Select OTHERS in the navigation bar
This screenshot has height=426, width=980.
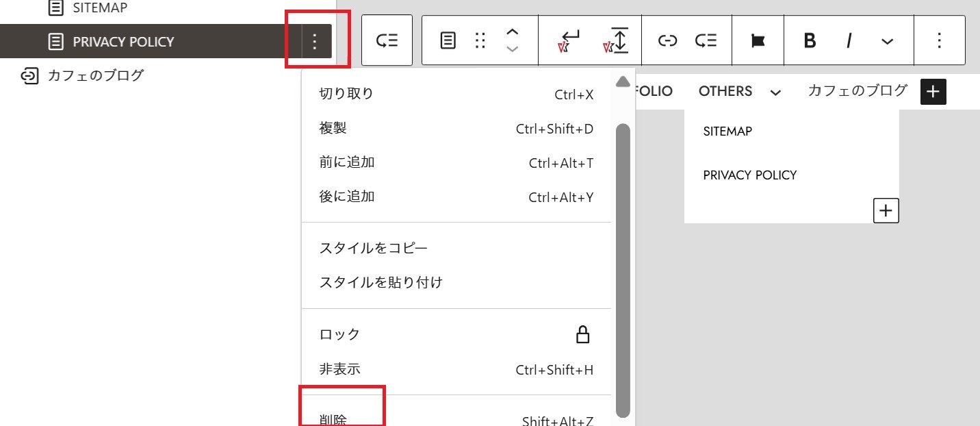tap(725, 91)
